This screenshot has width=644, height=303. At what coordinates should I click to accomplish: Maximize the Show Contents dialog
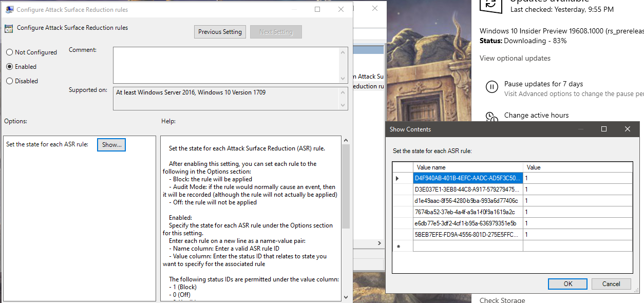tap(604, 129)
